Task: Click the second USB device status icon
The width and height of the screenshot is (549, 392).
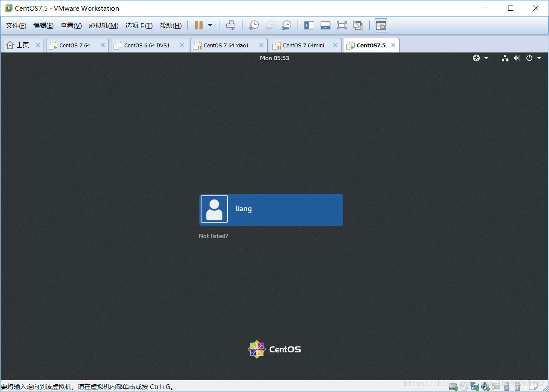Action: [x=517, y=386]
